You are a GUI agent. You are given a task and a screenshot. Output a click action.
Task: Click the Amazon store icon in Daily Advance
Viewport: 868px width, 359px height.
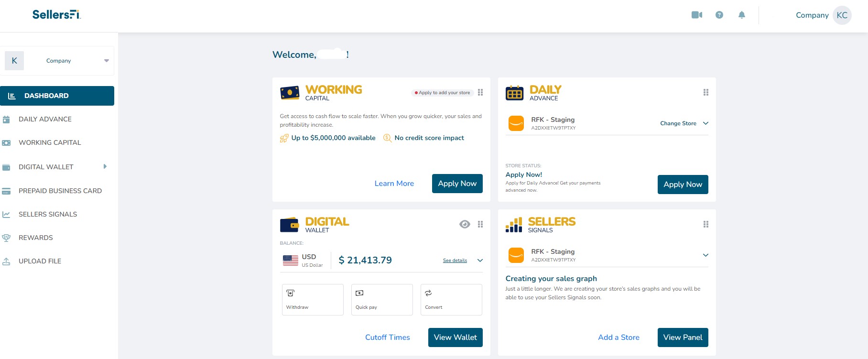pyautogui.click(x=516, y=123)
